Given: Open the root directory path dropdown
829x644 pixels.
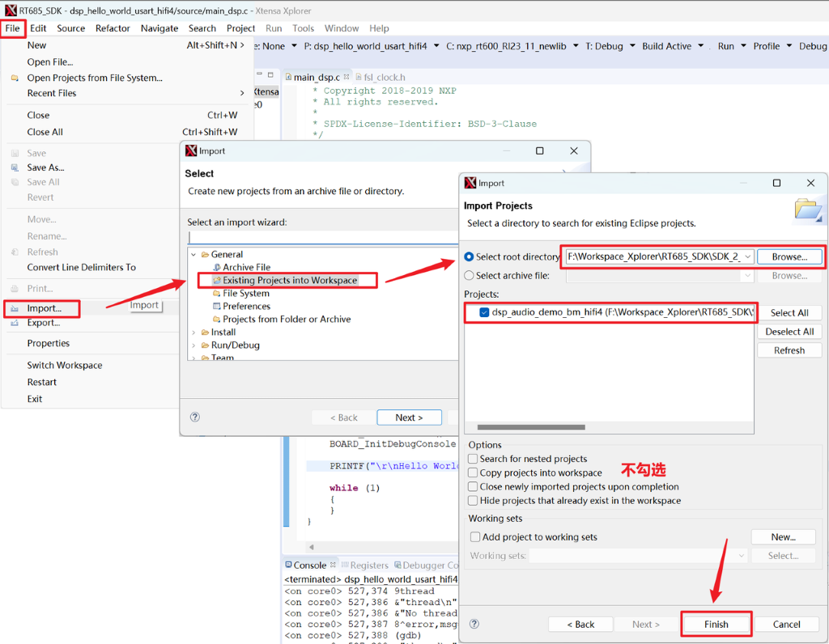Looking at the screenshot, I should (746, 256).
